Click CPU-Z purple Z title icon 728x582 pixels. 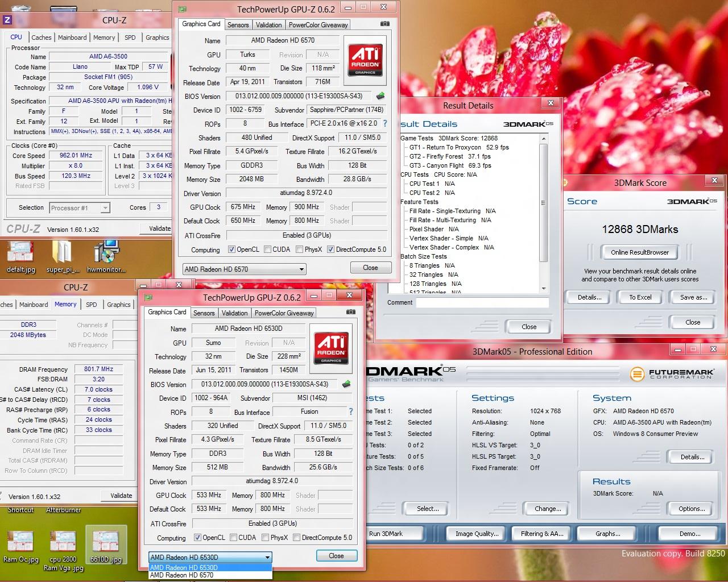click(7, 19)
